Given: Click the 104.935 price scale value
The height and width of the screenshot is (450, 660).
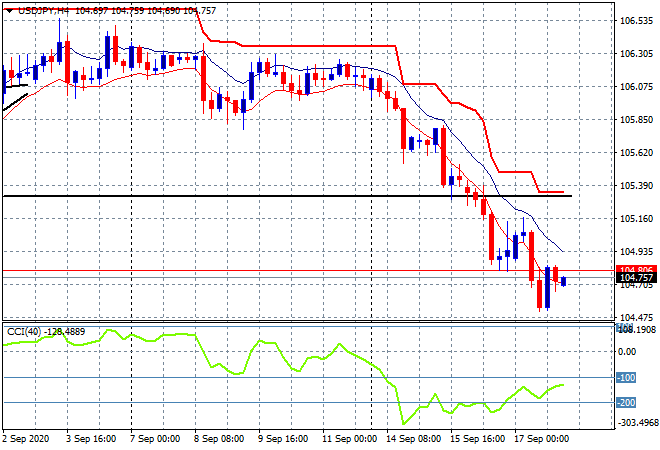Looking at the screenshot, I should (636, 251).
